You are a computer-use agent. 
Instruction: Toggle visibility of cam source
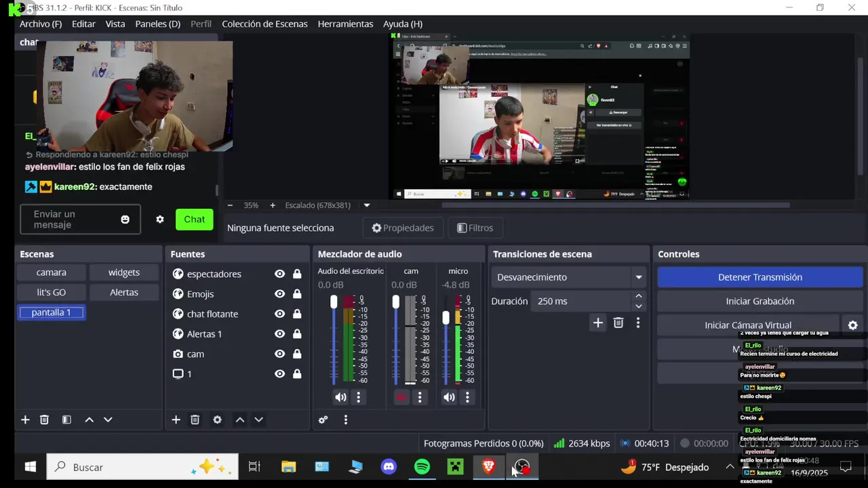pyautogui.click(x=279, y=354)
